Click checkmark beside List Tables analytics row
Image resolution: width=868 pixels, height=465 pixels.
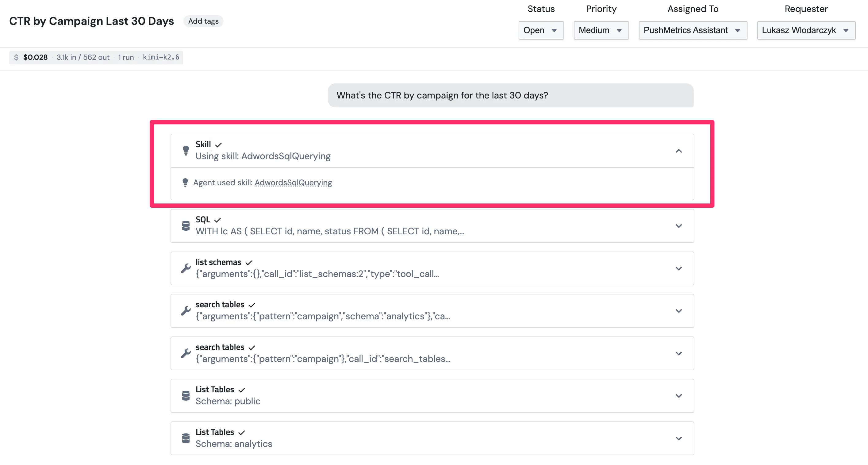[x=242, y=432]
